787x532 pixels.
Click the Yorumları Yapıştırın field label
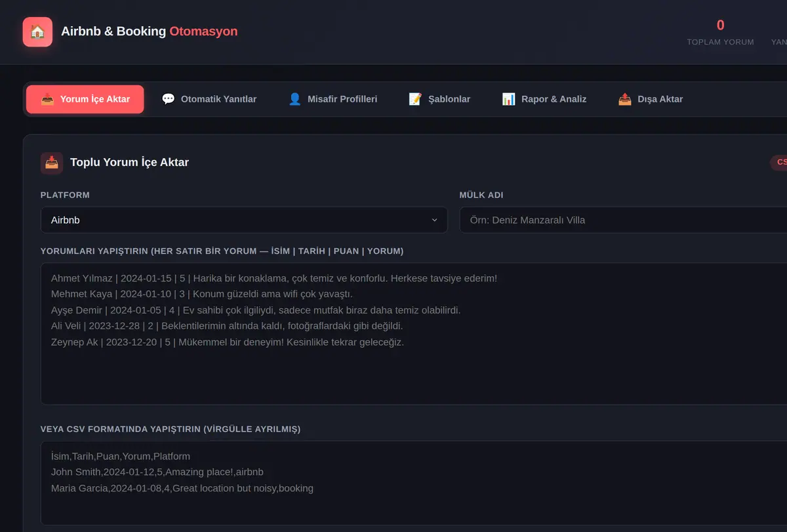[x=222, y=251]
